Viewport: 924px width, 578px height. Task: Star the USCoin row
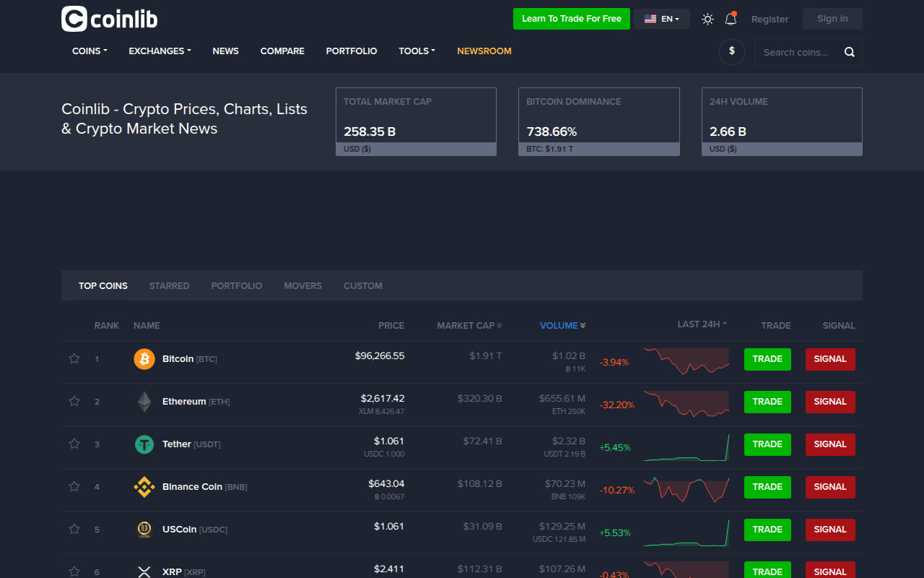(x=74, y=529)
